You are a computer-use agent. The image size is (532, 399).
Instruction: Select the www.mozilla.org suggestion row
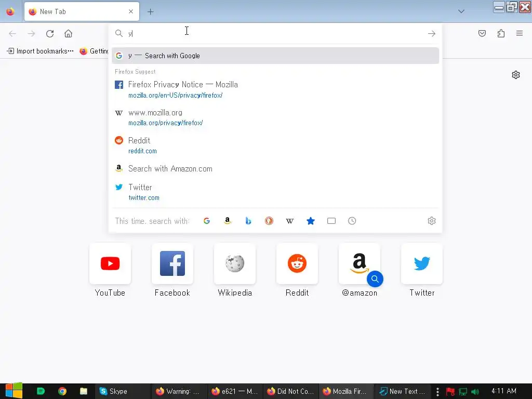pyautogui.click(x=275, y=117)
